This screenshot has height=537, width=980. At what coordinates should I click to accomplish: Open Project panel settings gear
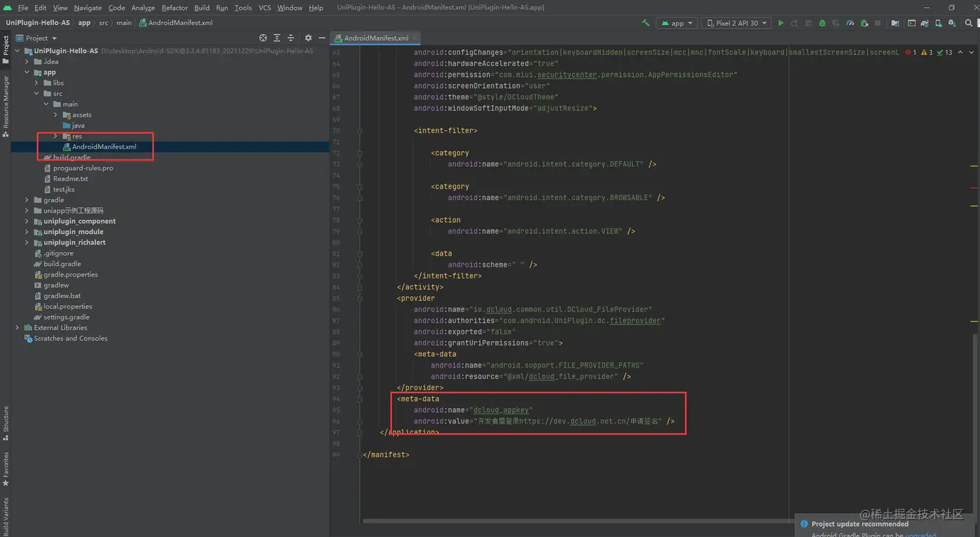point(308,38)
